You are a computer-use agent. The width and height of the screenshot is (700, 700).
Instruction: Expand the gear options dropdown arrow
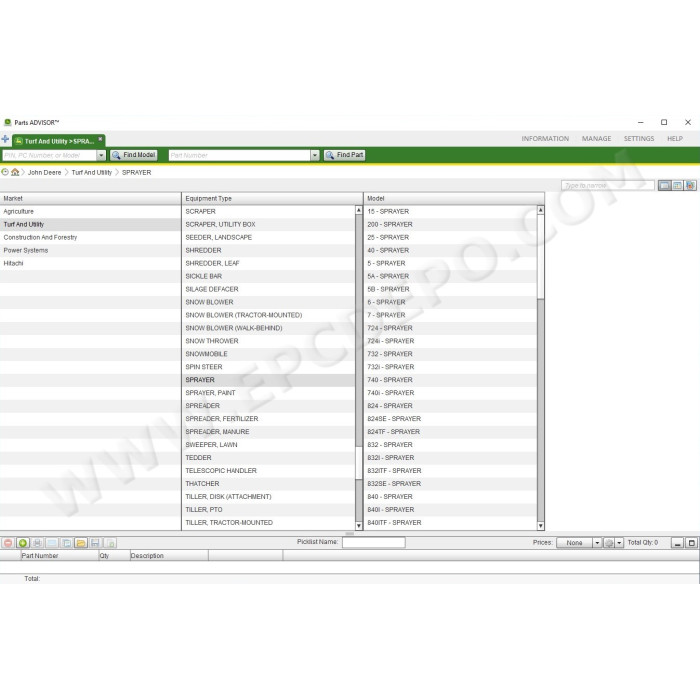coord(619,543)
